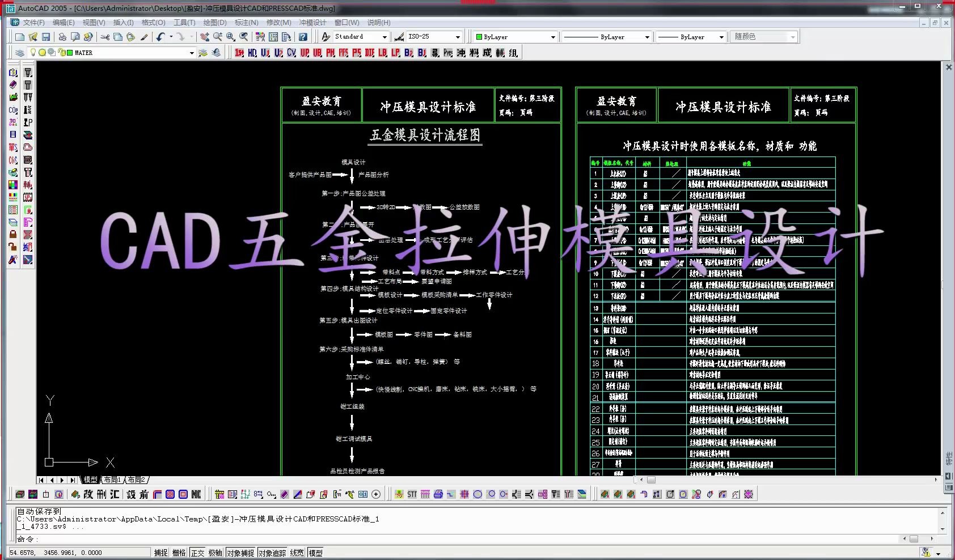Screen dimensions: 955x560
Task: Activate the real-time Pan tool
Action: coord(205,36)
